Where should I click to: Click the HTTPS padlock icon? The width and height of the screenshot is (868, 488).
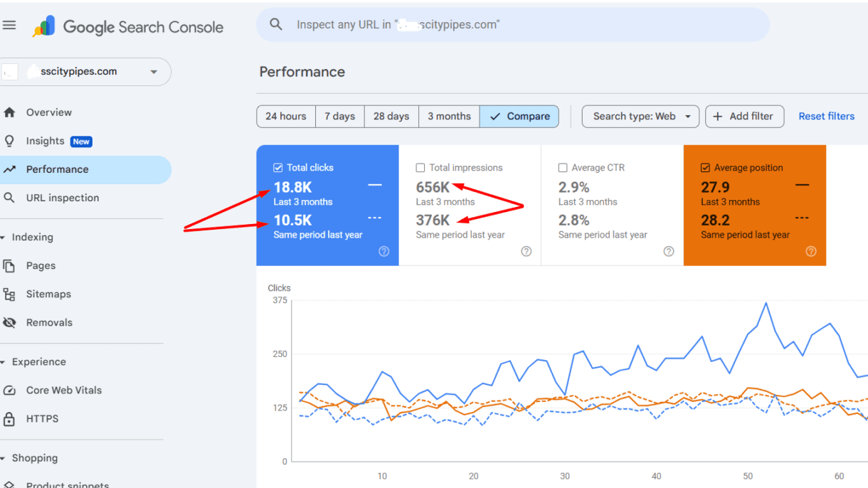tap(9, 418)
